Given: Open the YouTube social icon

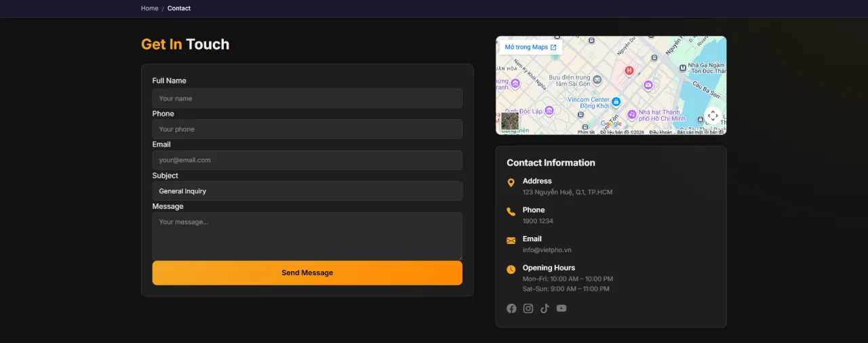Looking at the screenshot, I should point(561,308).
